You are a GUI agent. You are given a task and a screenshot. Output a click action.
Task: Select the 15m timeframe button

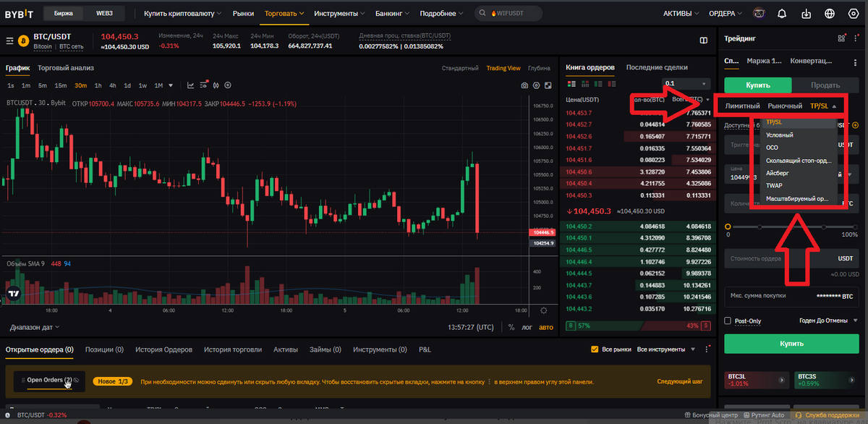[x=61, y=85]
